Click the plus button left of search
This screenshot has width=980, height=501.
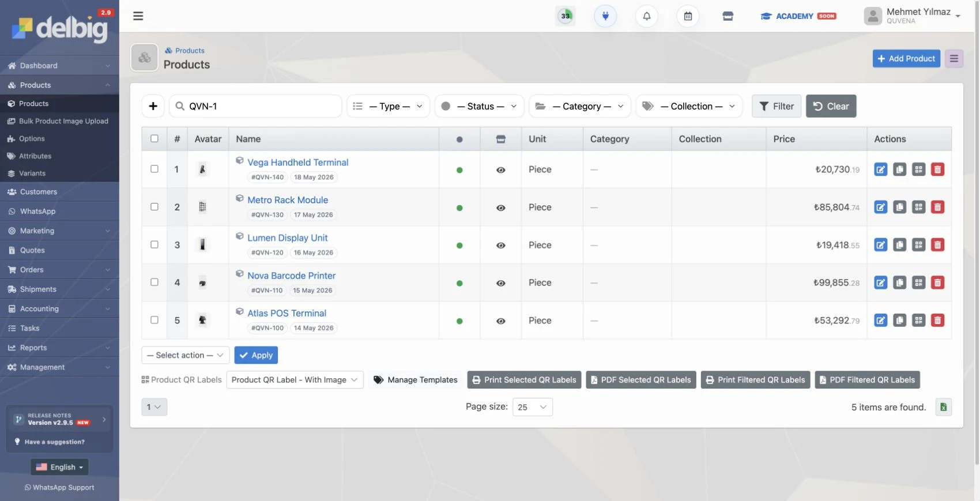pos(153,106)
